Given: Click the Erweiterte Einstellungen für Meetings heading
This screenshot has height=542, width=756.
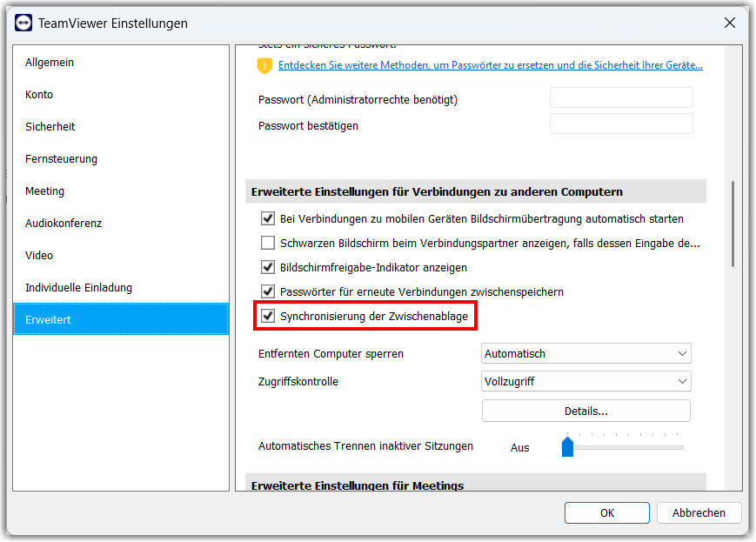Looking at the screenshot, I should (358, 485).
